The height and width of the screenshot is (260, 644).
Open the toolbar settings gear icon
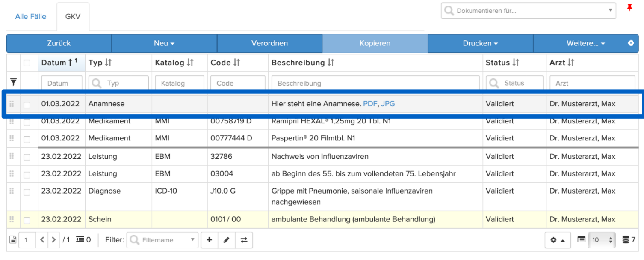click(x=631, y=43)
